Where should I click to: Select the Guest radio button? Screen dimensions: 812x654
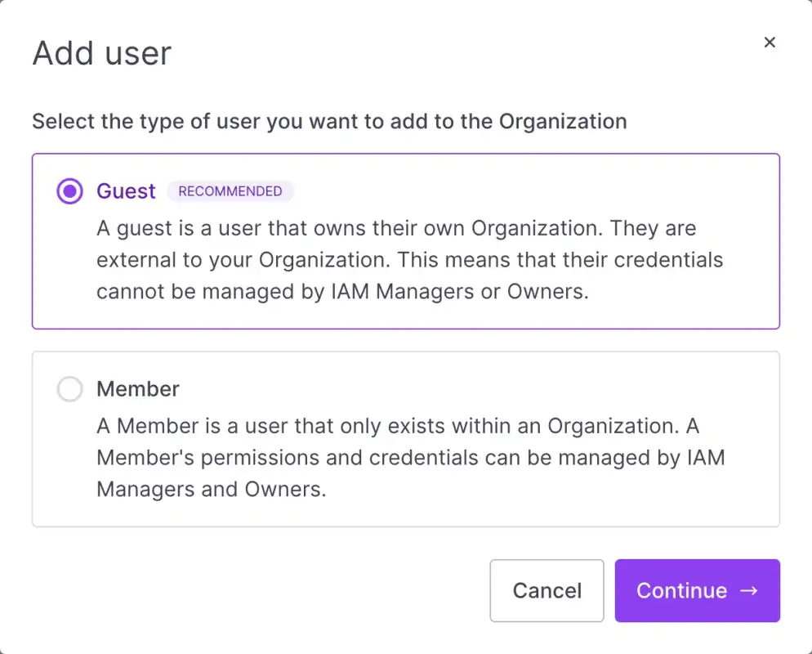70,191
